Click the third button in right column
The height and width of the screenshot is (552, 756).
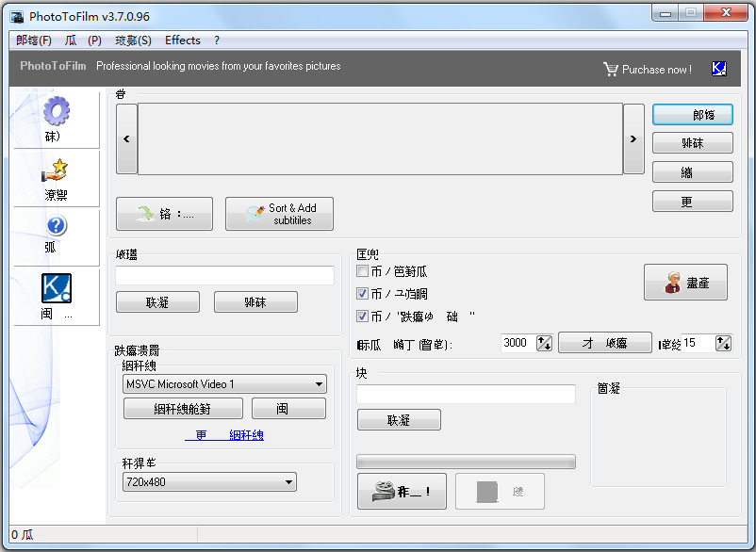point(692,172)
